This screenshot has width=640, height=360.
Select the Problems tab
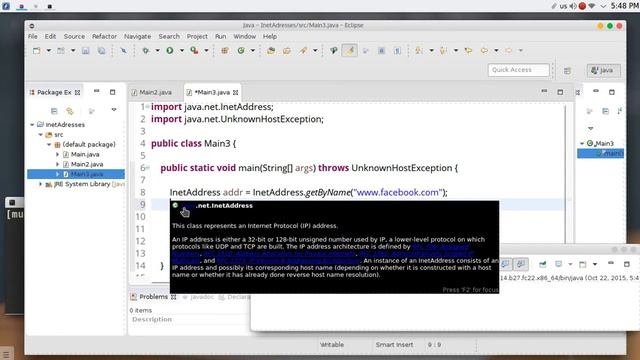(153, 297)
